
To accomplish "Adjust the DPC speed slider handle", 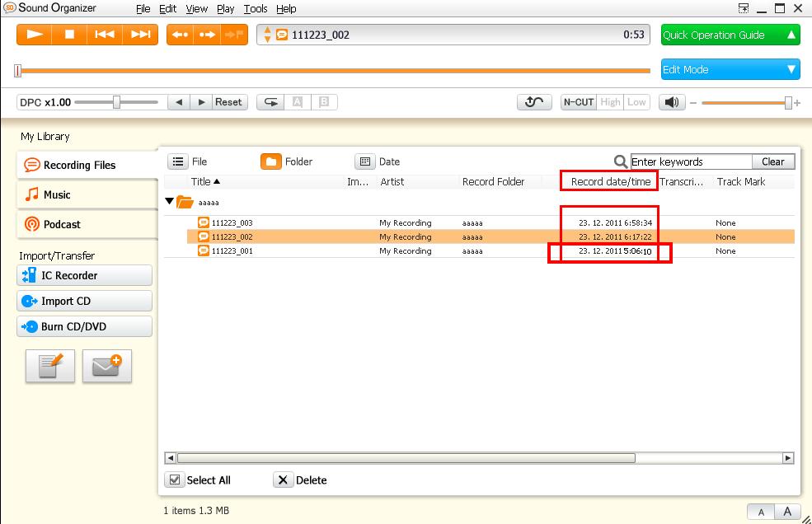I will point(116,102).
